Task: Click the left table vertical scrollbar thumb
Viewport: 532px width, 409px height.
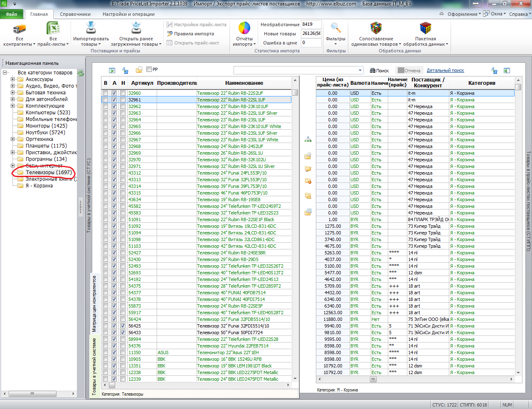Action: (x=295, y=93)
